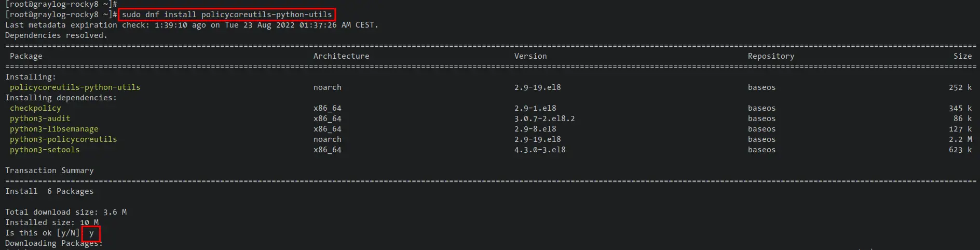Click the Transaction Summary heading
This screenshot has height=250, width=980.
pos(49,170)
